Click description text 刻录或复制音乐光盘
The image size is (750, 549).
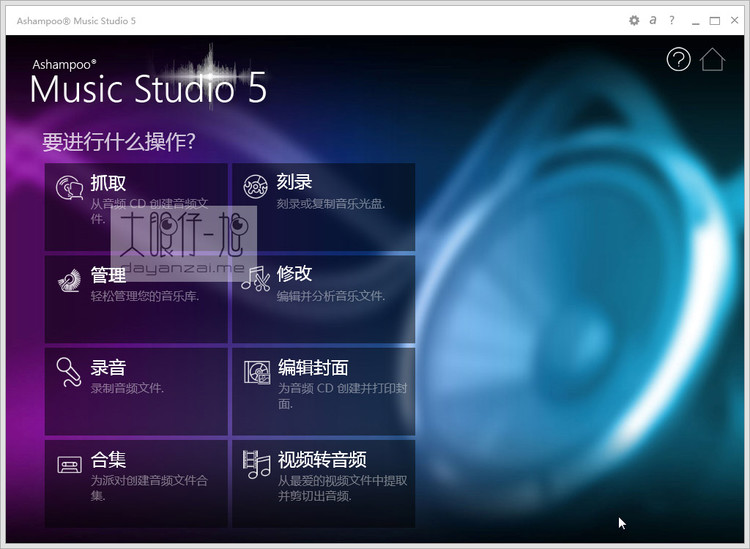point(331,204)
